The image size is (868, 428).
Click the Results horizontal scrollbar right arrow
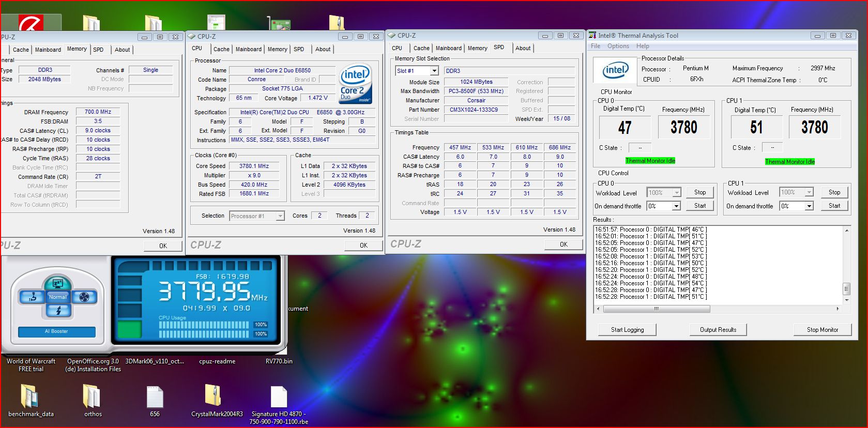pos(837,309)
